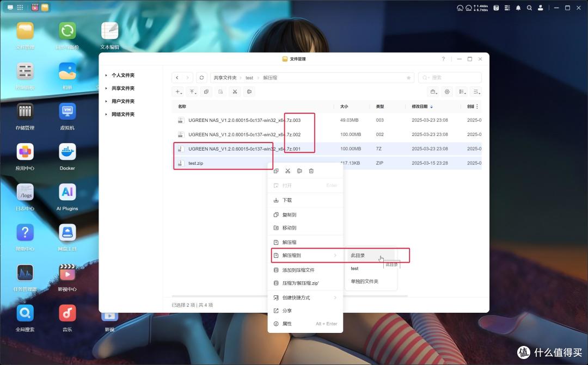Click the trash delete icon in context menu
Image resolution: width=588 pixels, height=365 pixels.
tap(311, 171)
